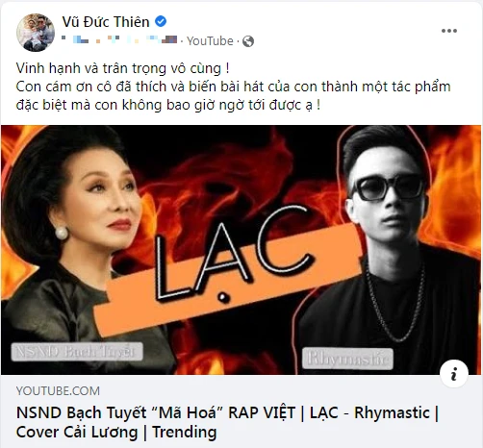Image resolution: width=483 pixels, height=448 pixels.
Task: Click the caption line starting 'Con cám ơn cô'
Action: pyautogui.click(x=233, y=87)
